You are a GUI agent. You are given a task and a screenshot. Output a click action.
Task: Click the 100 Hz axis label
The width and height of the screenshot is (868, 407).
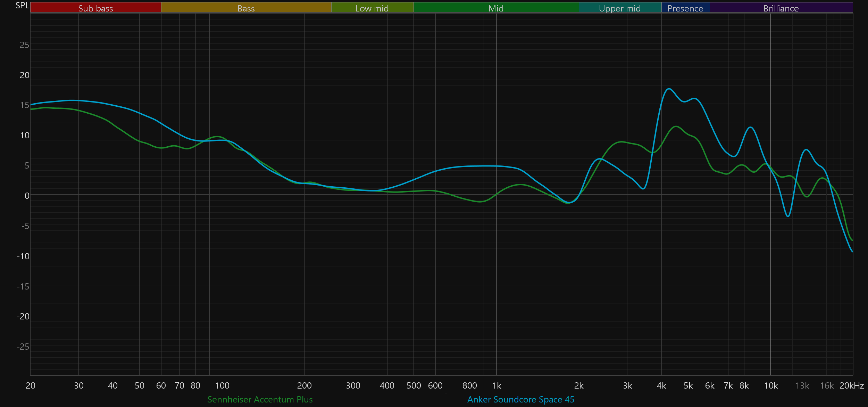(x=222, y=385)
